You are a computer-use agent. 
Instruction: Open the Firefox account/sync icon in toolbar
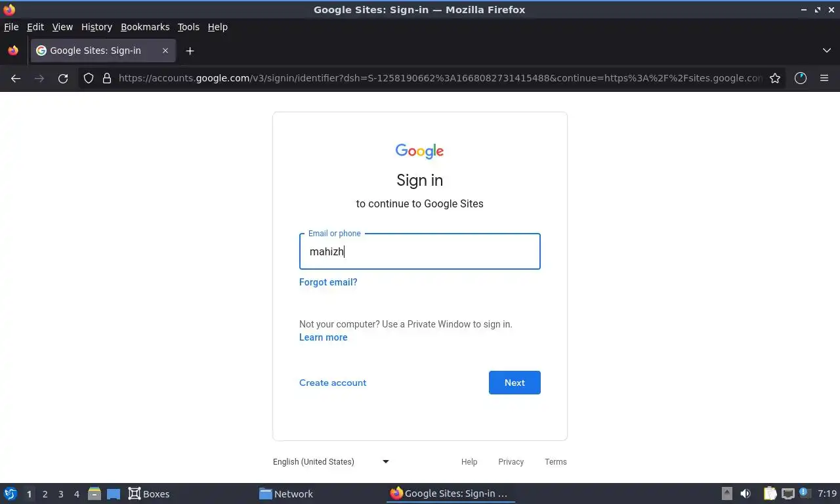[801, 78]
